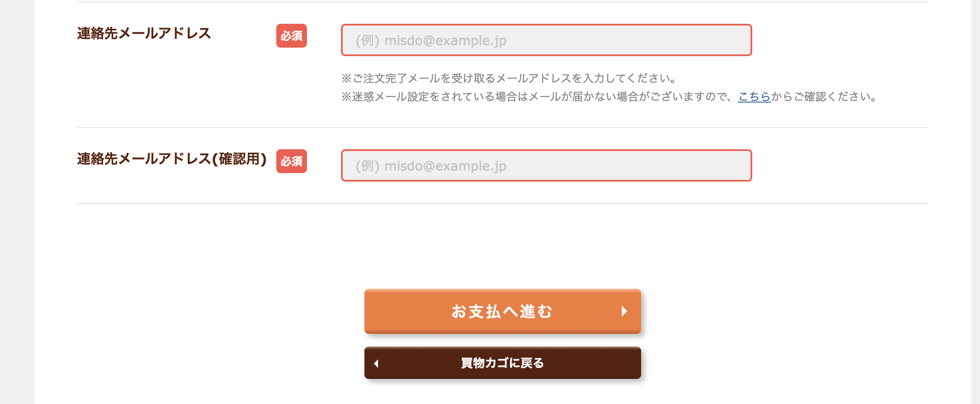Click ※ mark before 迷惑メール note

tap(346, 97)
